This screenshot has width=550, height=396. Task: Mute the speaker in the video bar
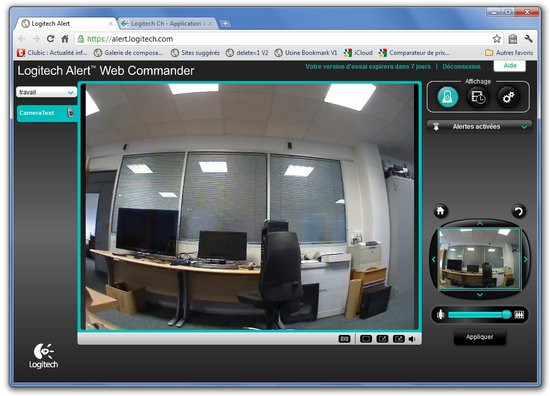(412, 339)
